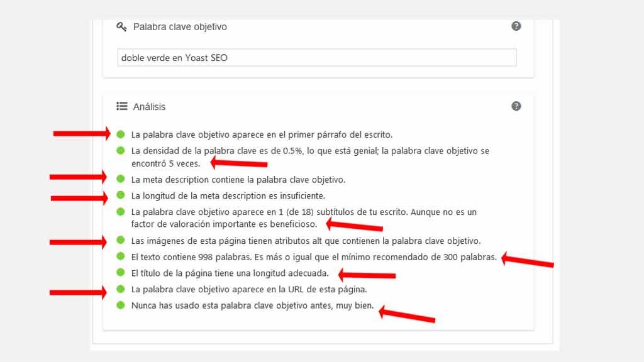Click the green bullet for 998 palabras result
The width and height of the screenshot is (644, 362).
click(121, 256)
